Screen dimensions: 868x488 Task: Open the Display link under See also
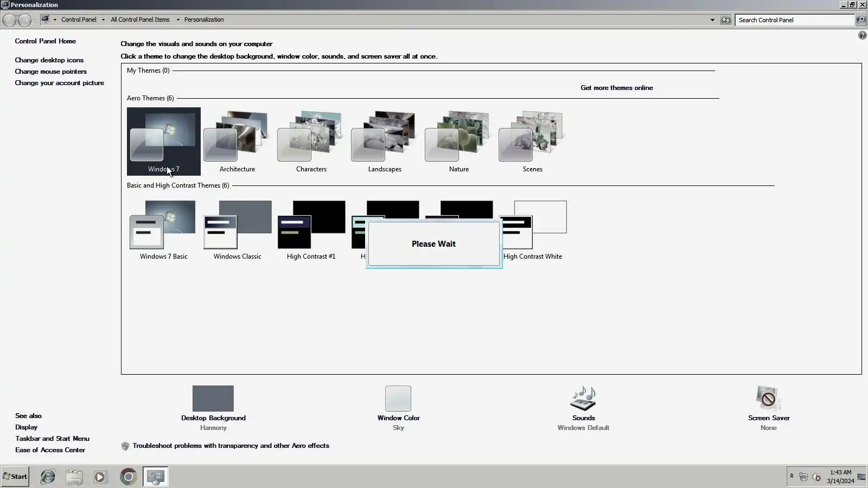[x=27, y=427]
